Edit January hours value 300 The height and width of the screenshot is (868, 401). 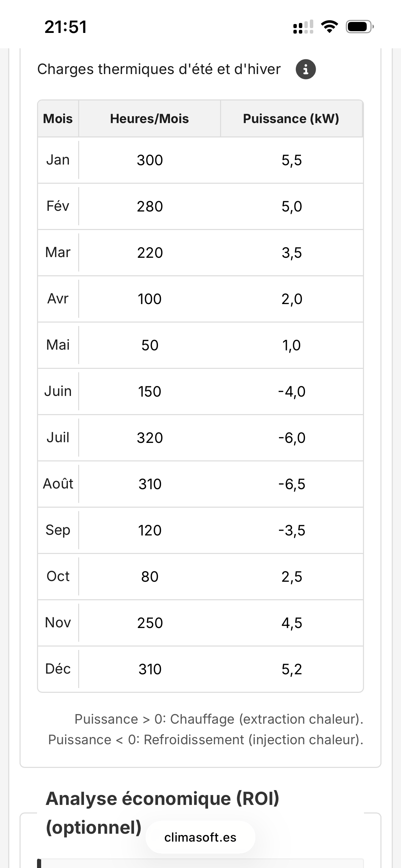coord(150,160)
